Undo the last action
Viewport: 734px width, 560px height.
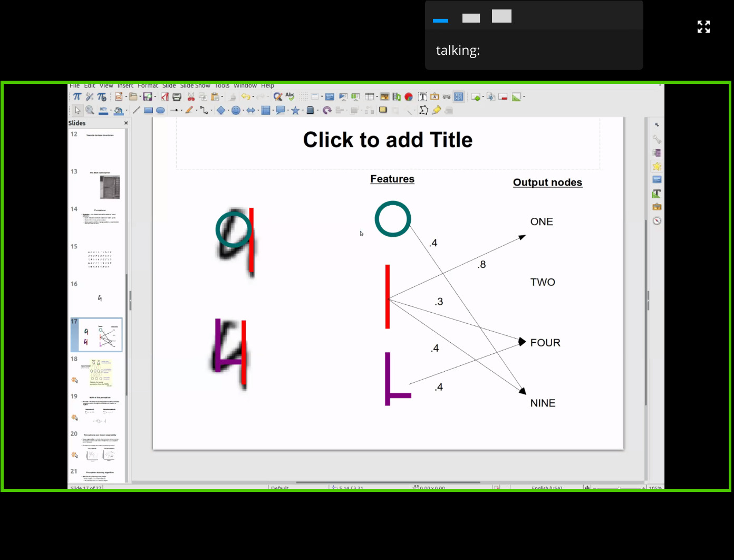tap(245, 96)
